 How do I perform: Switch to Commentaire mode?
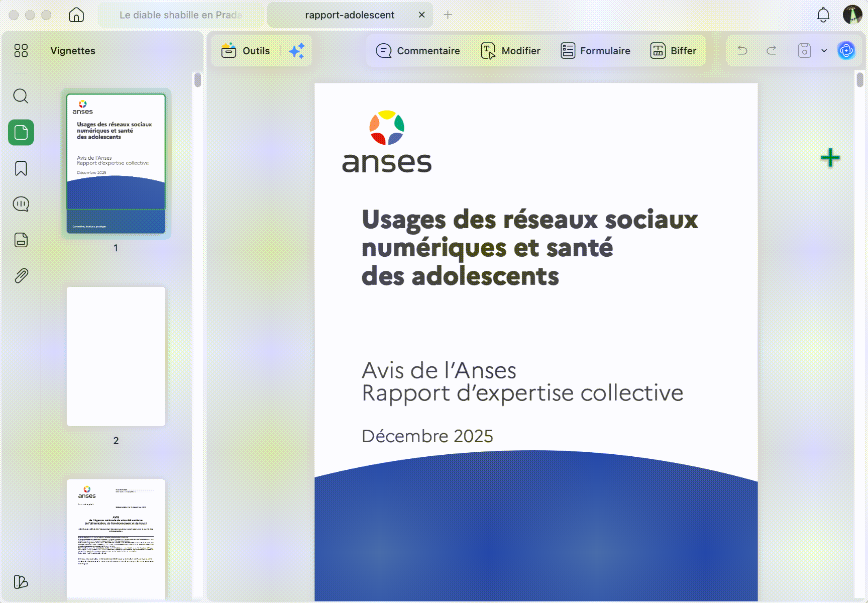tap(418, 51)
